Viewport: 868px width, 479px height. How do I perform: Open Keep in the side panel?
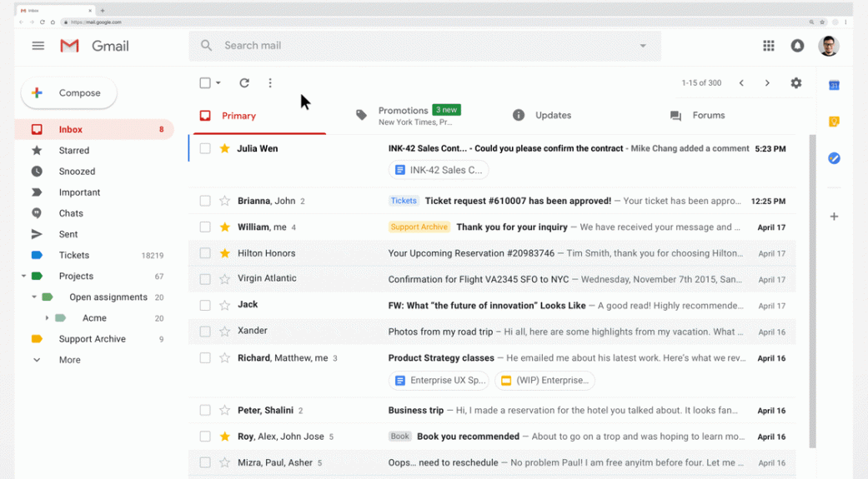pyautogui.click(x=834, y=122)
